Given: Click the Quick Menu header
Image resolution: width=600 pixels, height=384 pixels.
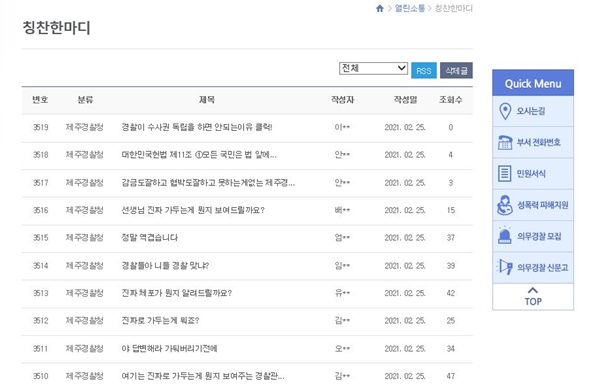Looking at the screenshot, I should coord(533,83).
